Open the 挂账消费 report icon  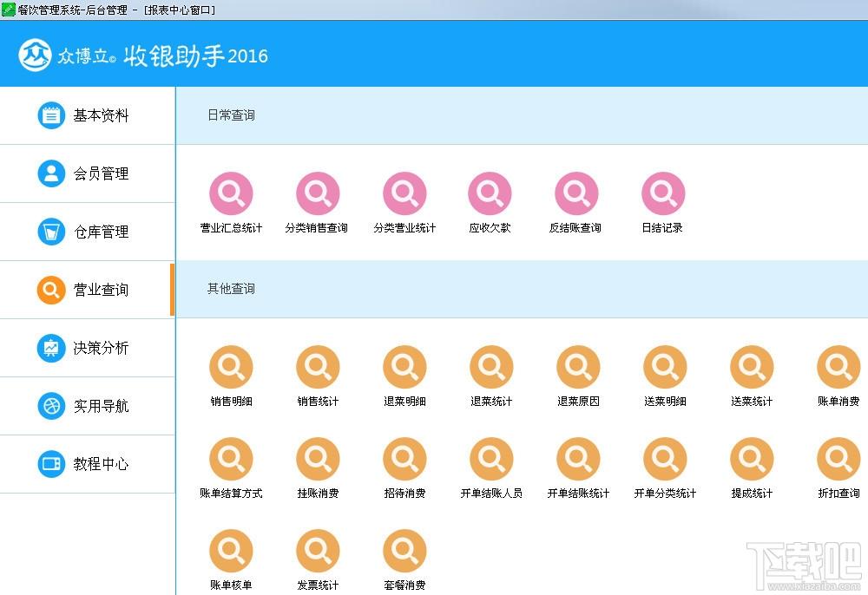click(318, 459)
